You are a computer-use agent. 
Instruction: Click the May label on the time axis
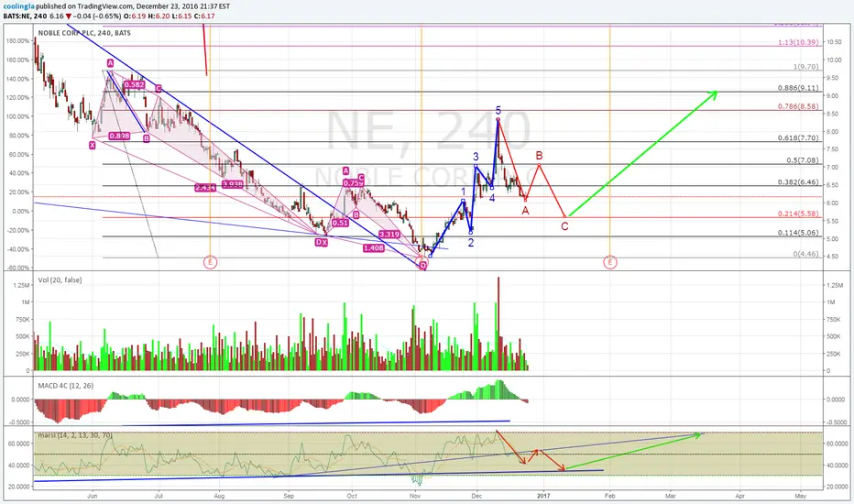click(x=800, y=496)
